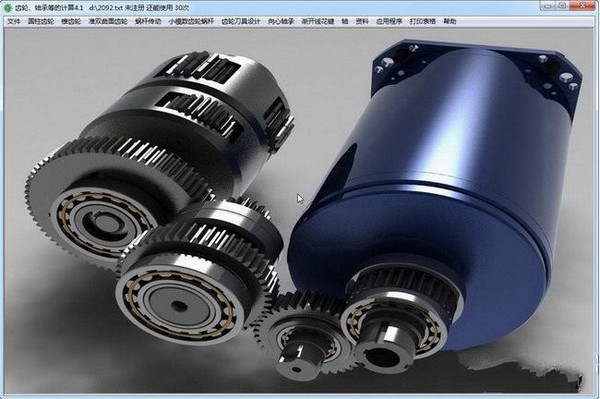
Task: Open the 齿轮刀具设计 menu
Action: [241, 21]
